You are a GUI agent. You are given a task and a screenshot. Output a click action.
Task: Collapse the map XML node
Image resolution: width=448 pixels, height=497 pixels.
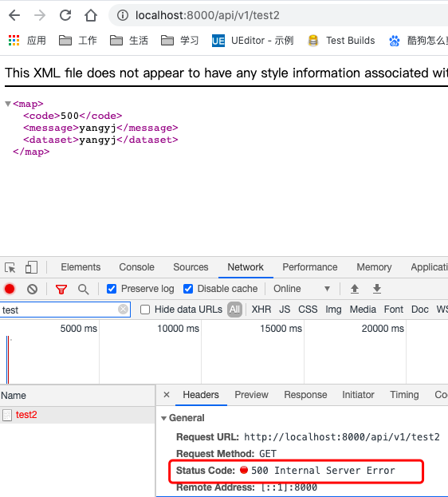tap(8, 104)
